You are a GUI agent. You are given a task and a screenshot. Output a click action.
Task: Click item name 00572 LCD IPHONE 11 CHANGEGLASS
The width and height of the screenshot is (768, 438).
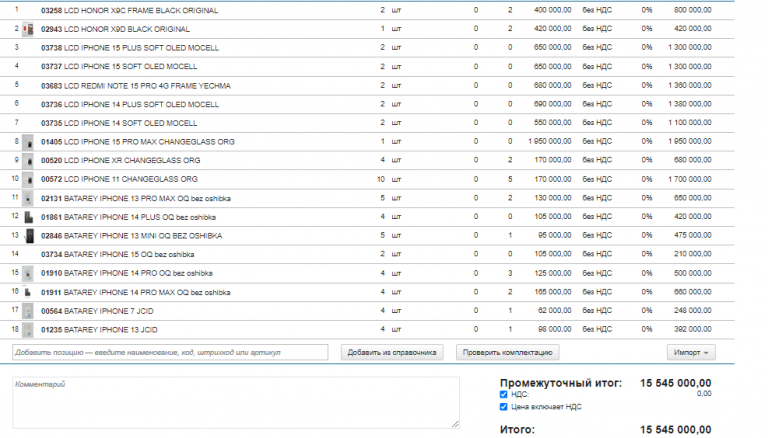[119, 179]
